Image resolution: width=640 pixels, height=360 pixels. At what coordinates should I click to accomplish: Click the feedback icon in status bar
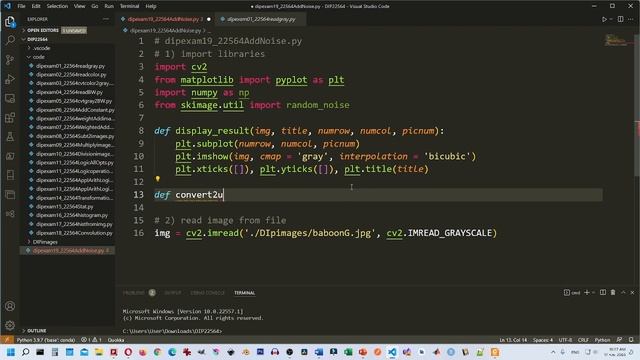(x=619, y=340)
